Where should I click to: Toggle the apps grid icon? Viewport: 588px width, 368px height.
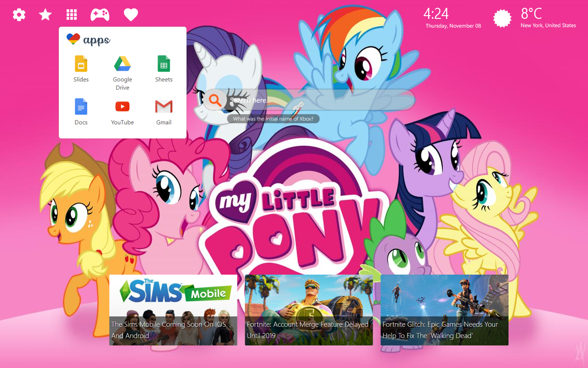click(x=71, y=15)
